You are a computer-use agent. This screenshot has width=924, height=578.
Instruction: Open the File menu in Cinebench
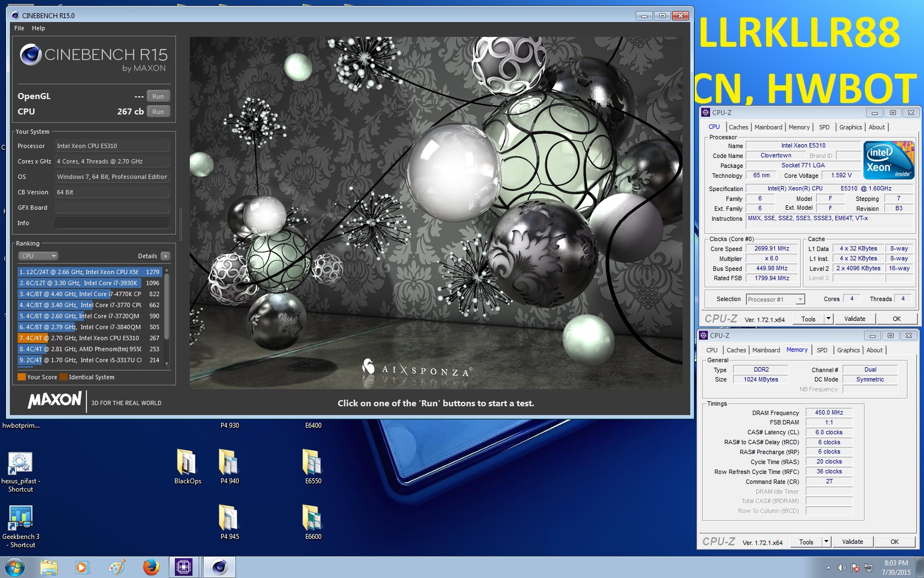[x=19, y=28]
